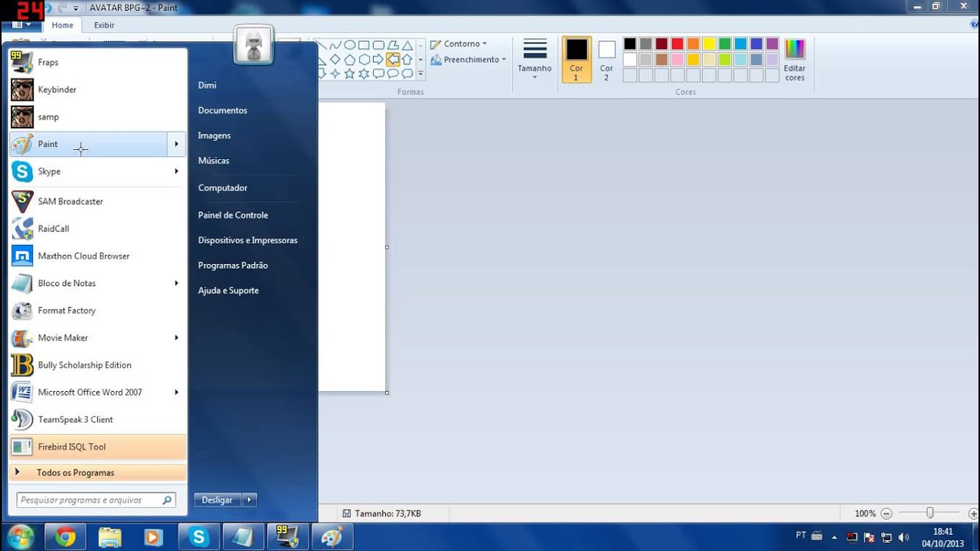Expand Microsoft Office Word 2007 submenu arrow
This screenshot has height=551, width=980.
pos(177,392)
